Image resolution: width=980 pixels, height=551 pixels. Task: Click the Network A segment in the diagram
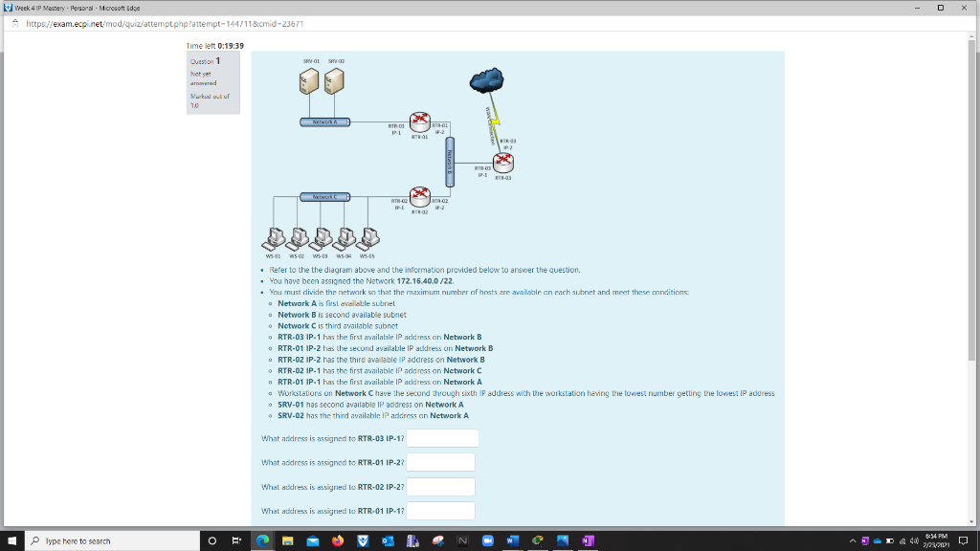pos(324,121)
